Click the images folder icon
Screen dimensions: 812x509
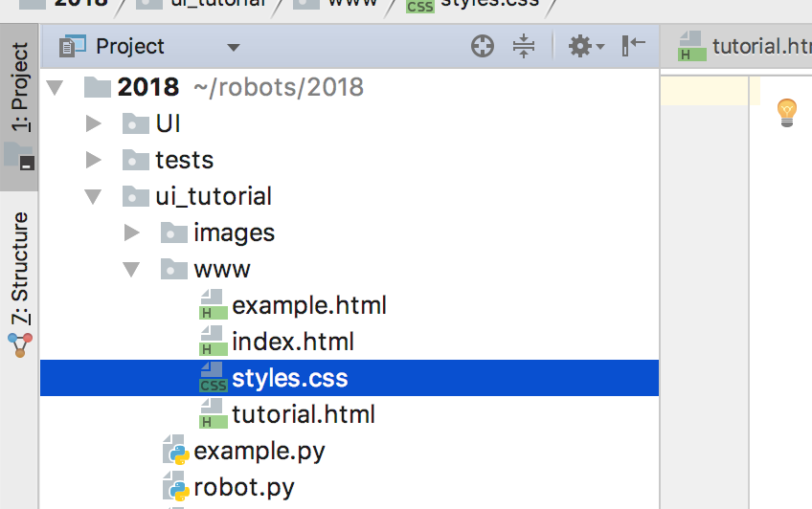(x=174, y=232)
